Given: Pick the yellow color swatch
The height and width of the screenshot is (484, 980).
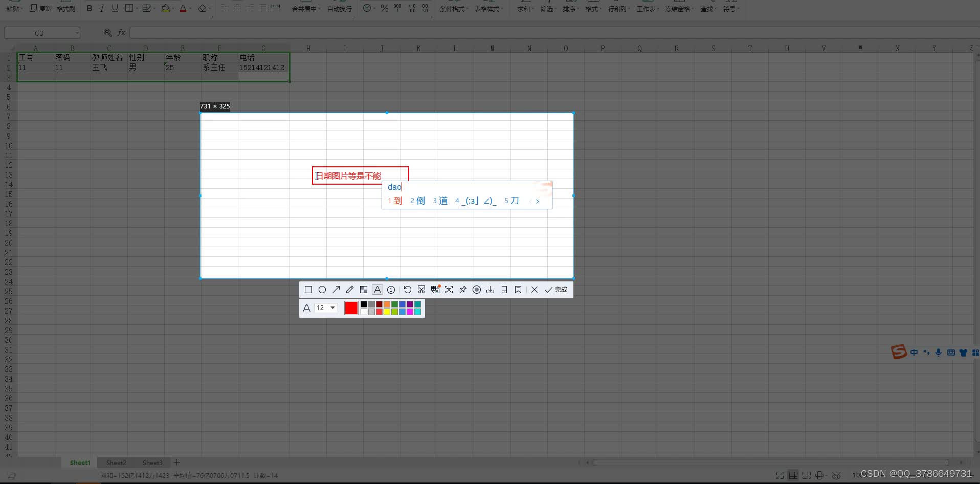Looking at the screenshot, I should click(387, 312).
